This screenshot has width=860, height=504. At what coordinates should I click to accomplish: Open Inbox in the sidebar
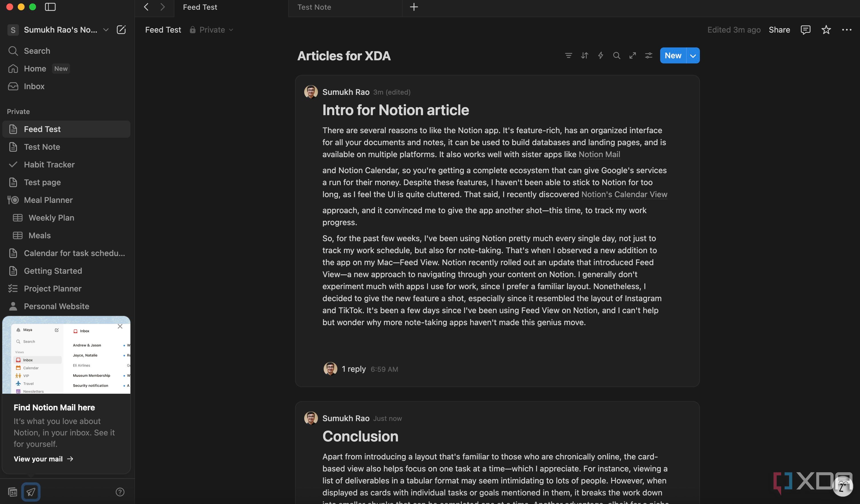point(66,86)
